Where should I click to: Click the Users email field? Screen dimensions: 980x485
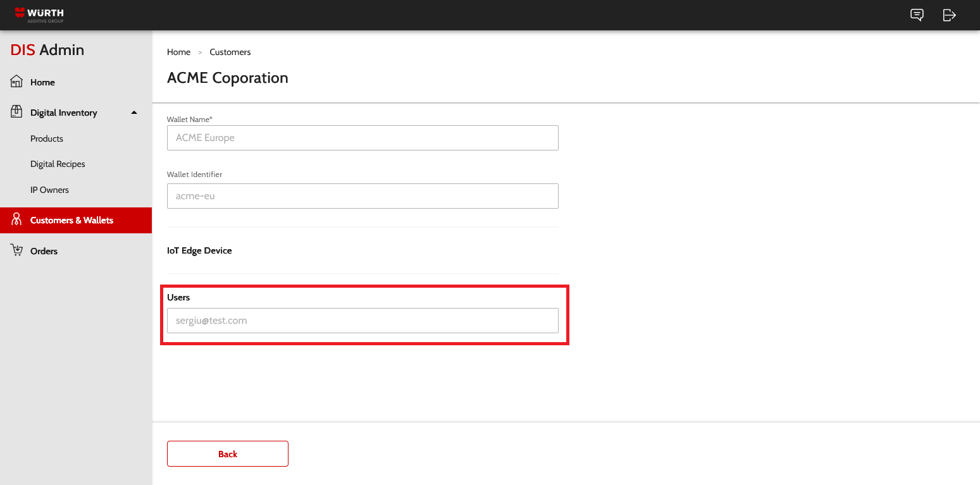(x=363, y=321)
